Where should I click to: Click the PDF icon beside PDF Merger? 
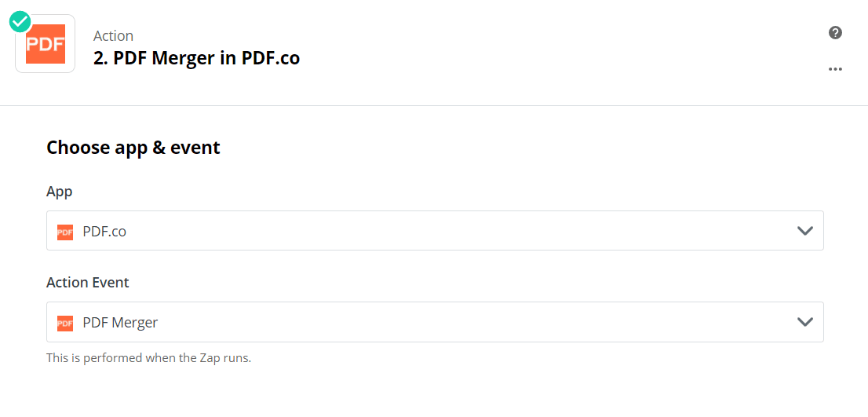pos(65,323)
